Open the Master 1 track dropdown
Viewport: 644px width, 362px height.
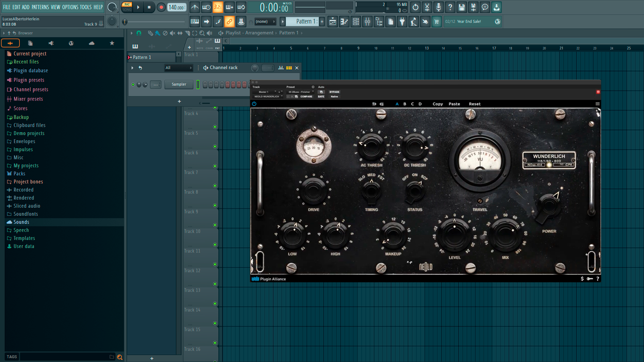pos(264,92)
